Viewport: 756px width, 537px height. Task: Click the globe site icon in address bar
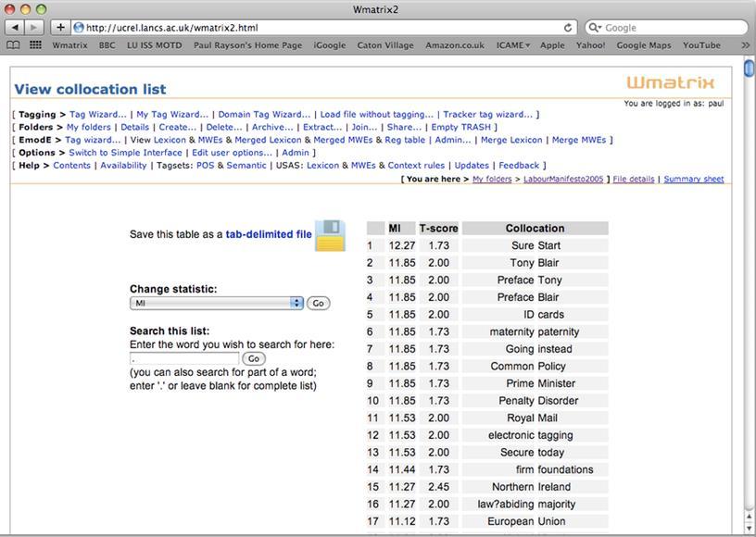tap(79, 28)
